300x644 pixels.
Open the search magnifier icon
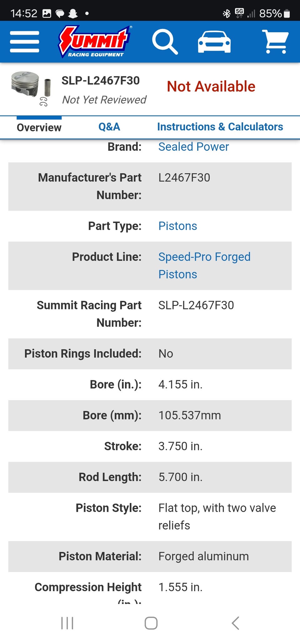coord(165,42)
